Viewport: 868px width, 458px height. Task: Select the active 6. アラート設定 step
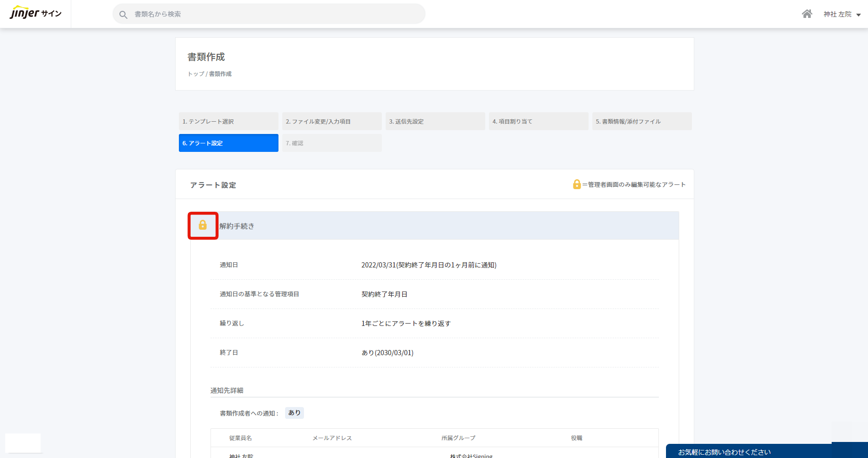tap(228, 143)
